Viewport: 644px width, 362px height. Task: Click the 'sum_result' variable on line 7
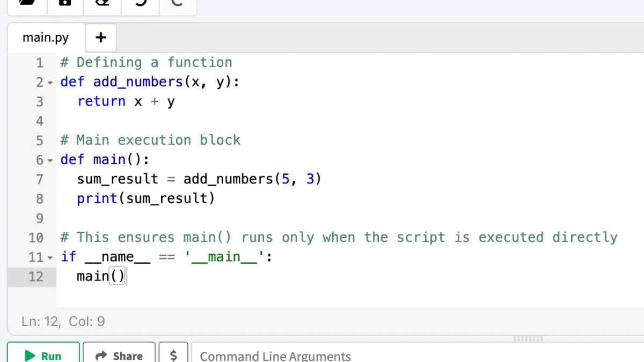pyautogui.click(x=118, y=179)
